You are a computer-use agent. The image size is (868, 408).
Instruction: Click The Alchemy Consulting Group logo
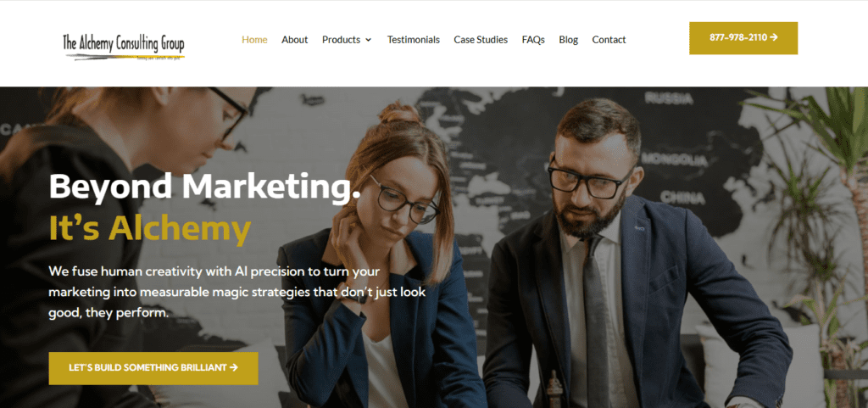tap(124, 46)
